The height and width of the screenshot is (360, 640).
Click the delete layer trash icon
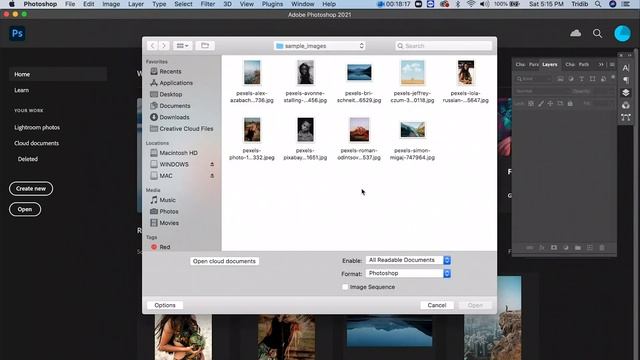tap(602, 248)
